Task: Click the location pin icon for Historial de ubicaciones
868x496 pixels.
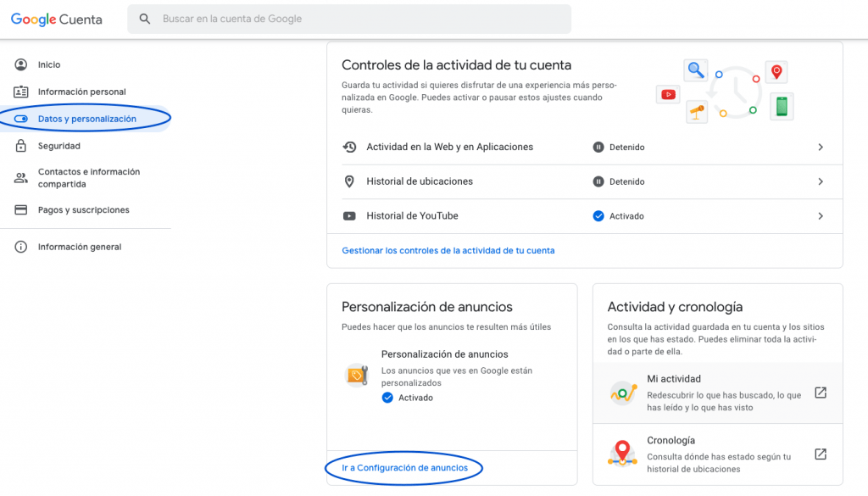Action: 349,181
